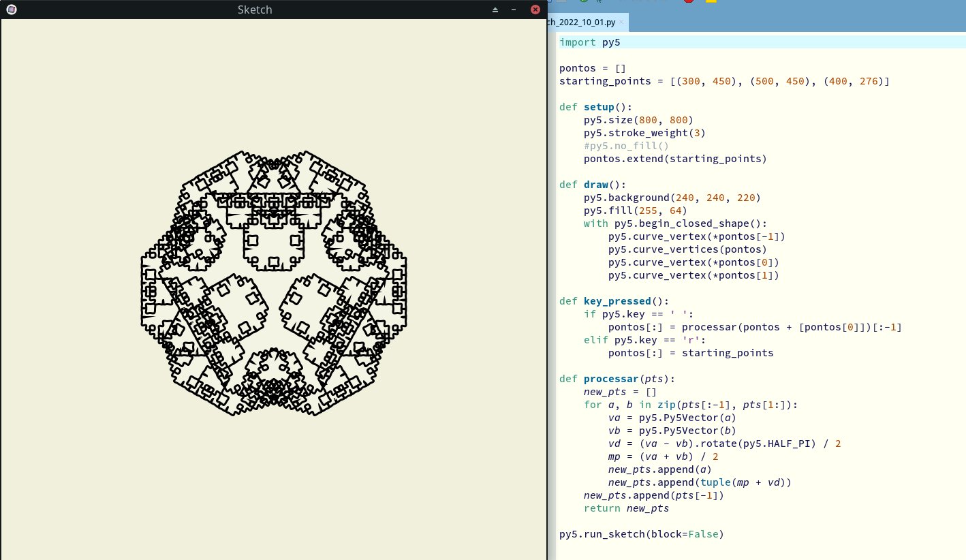Close the Sketch window with red X
Viewport: 966px width, 560px height.
point(535,10)
